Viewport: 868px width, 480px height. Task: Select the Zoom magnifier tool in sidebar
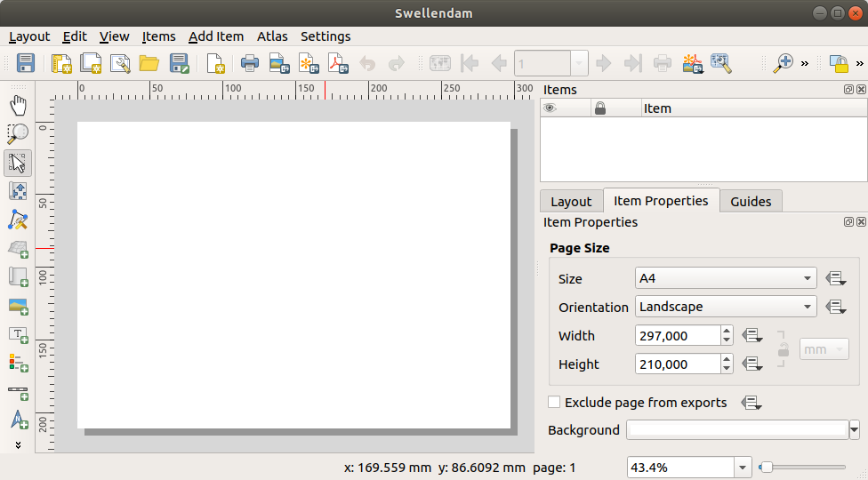(18, 134)
